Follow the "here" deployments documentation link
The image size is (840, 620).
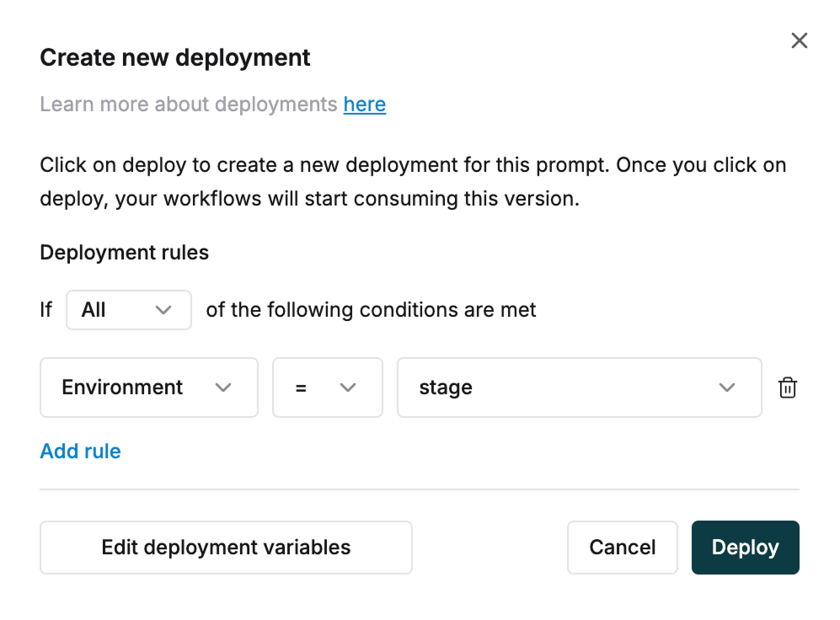(x=364, y=104)
